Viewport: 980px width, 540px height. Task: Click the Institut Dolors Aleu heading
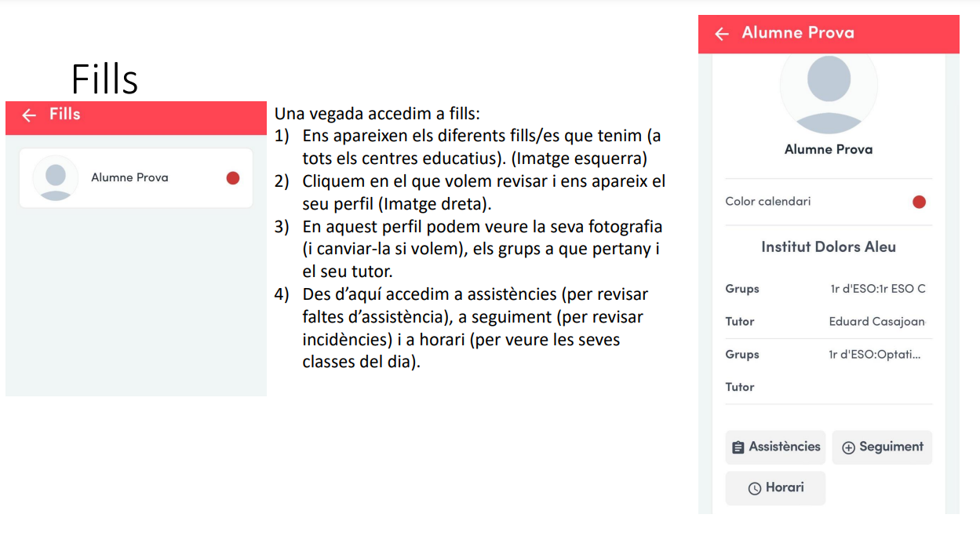(829, 247)
